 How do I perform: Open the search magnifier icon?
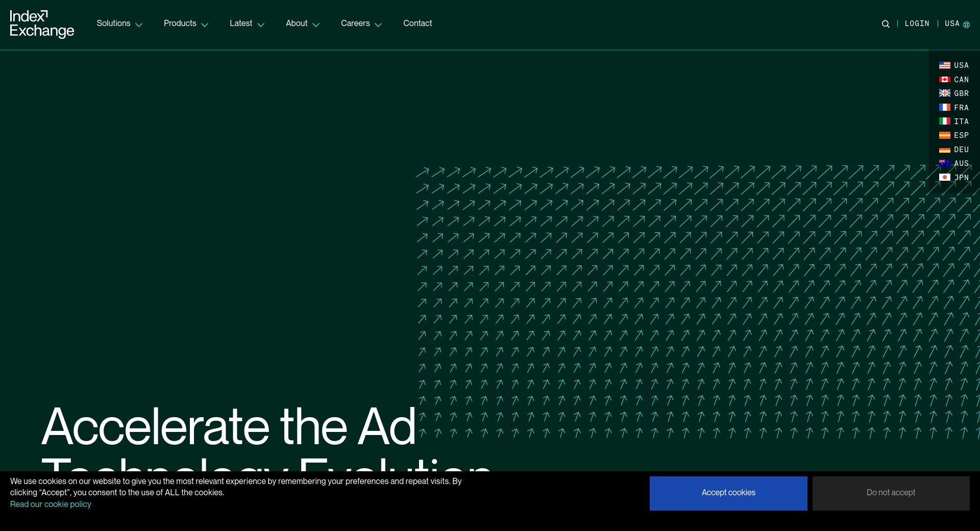coord(886,24)
